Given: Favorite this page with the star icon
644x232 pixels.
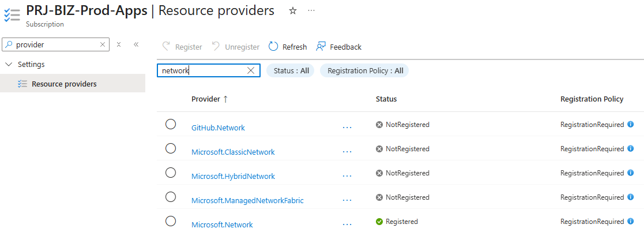Looking at the screenshot, I should [x=293, y=11].
